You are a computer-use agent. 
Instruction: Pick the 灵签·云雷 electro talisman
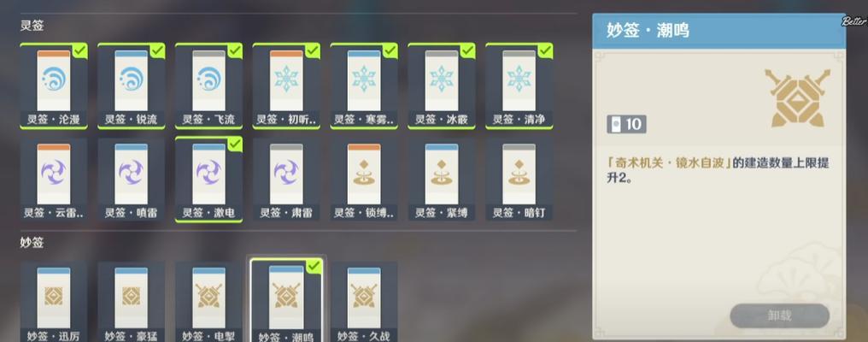pos(54,180)
